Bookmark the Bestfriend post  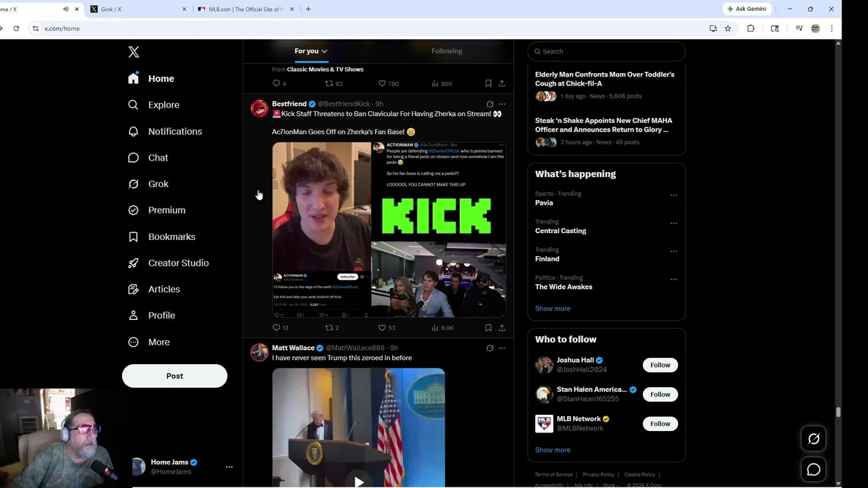point(488,328)
